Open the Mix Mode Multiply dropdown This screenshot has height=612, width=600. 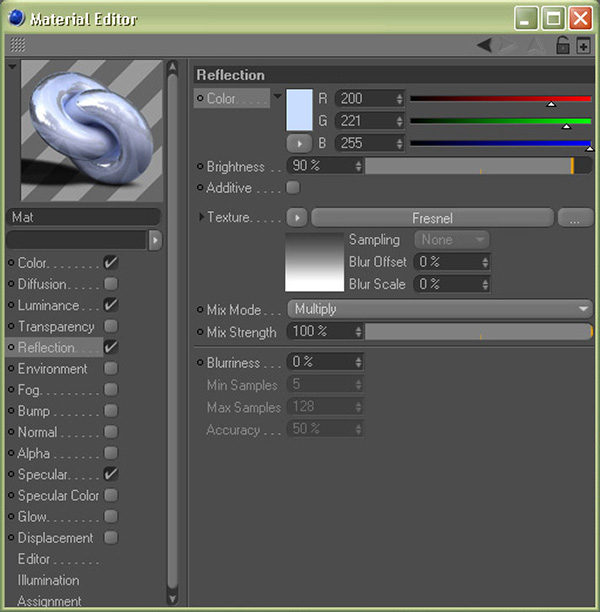(x=439, y=309)
